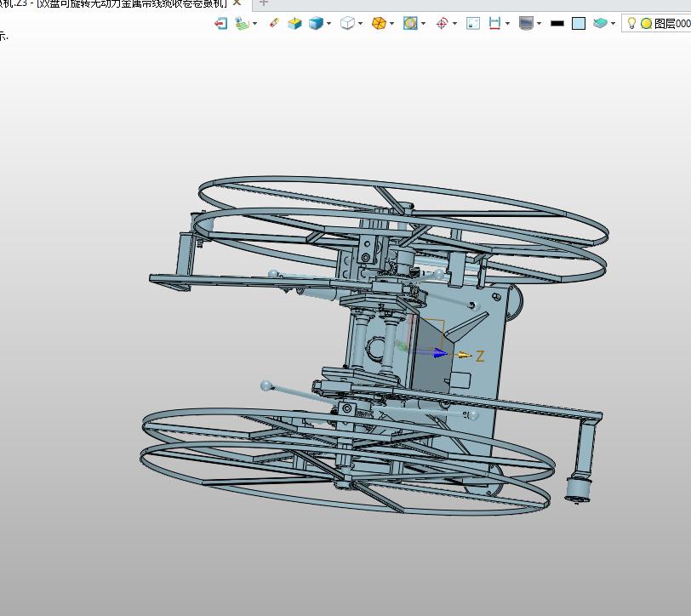Click the exit/back red arrow icon
691x616 pixels.
pos(220,23)
